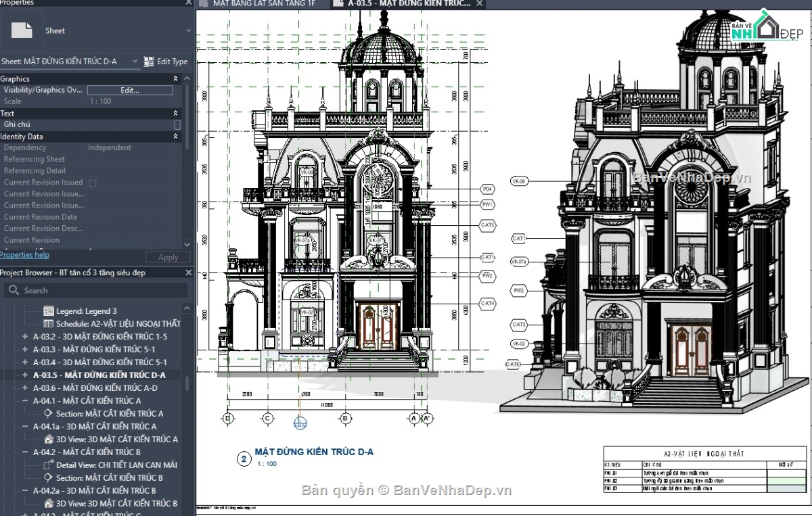Screen dimensions: 812x516
Task: Collapse the A-04.1 sheet node
Action: click(x=25, y=401)
